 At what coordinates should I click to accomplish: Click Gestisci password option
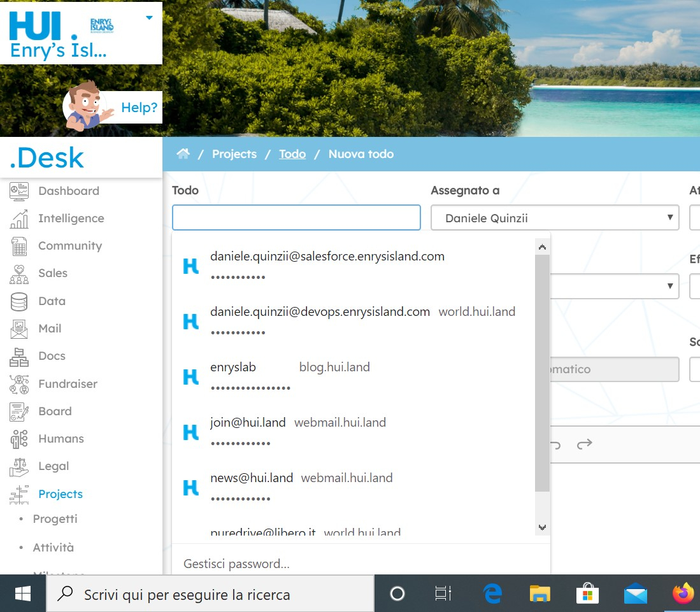(236, 564)
